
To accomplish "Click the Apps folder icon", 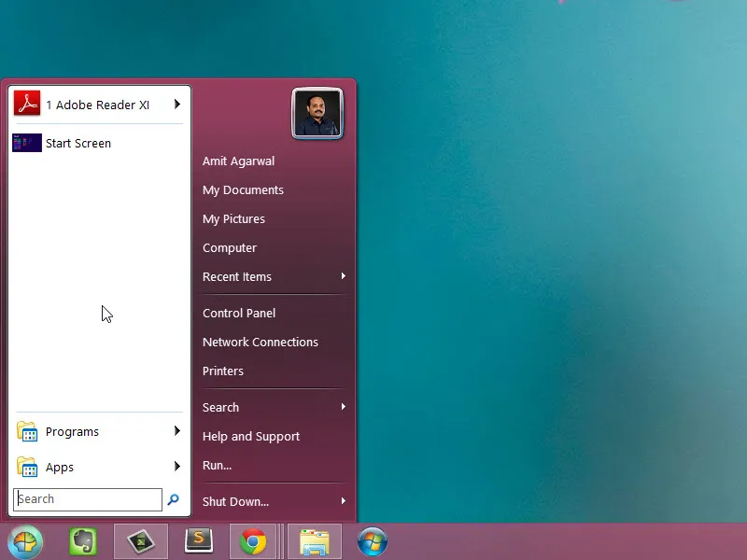I will pos(25,467).
